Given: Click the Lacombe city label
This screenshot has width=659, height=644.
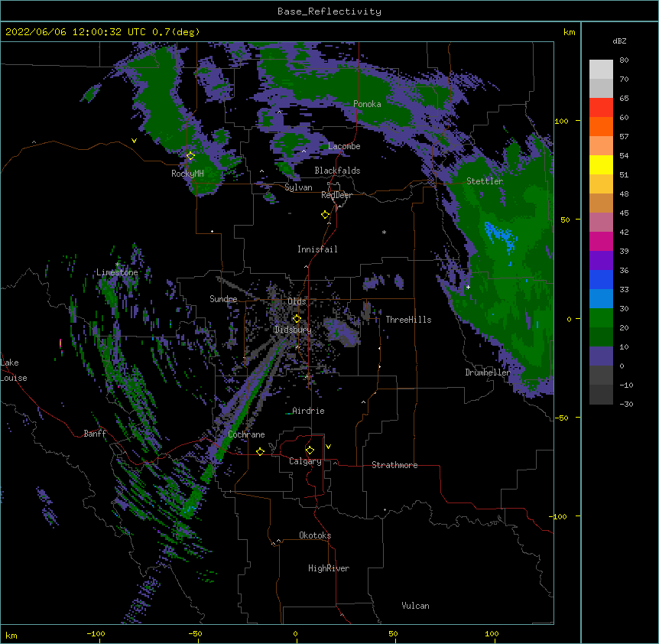Looking at the screenshot, I should click(x=344, y=146).
